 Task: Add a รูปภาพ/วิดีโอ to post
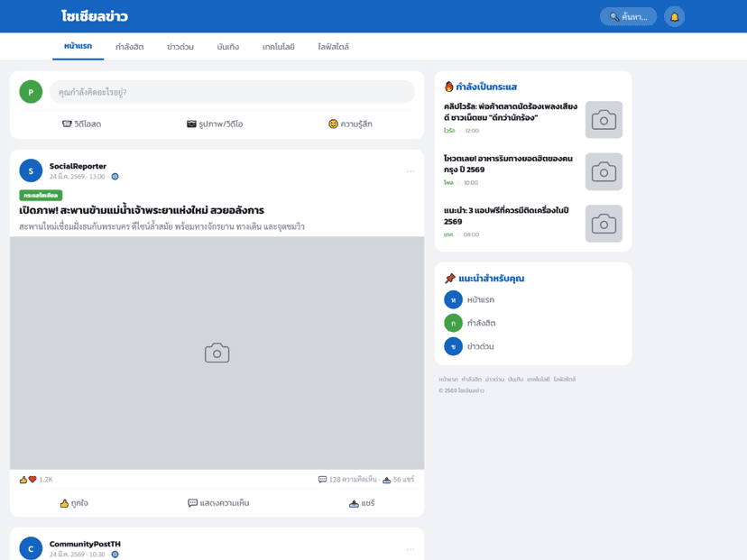click(x=215, y=124)
